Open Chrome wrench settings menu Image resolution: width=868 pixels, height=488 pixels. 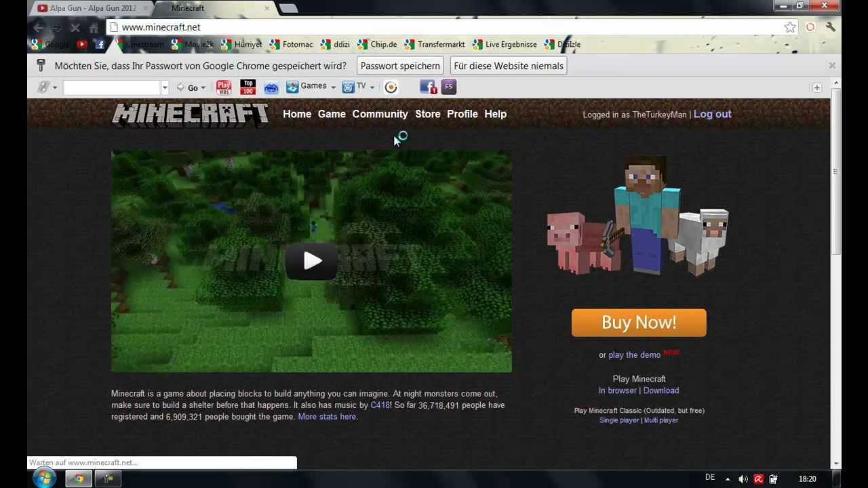pyautogui.click(x=831, y=27)
